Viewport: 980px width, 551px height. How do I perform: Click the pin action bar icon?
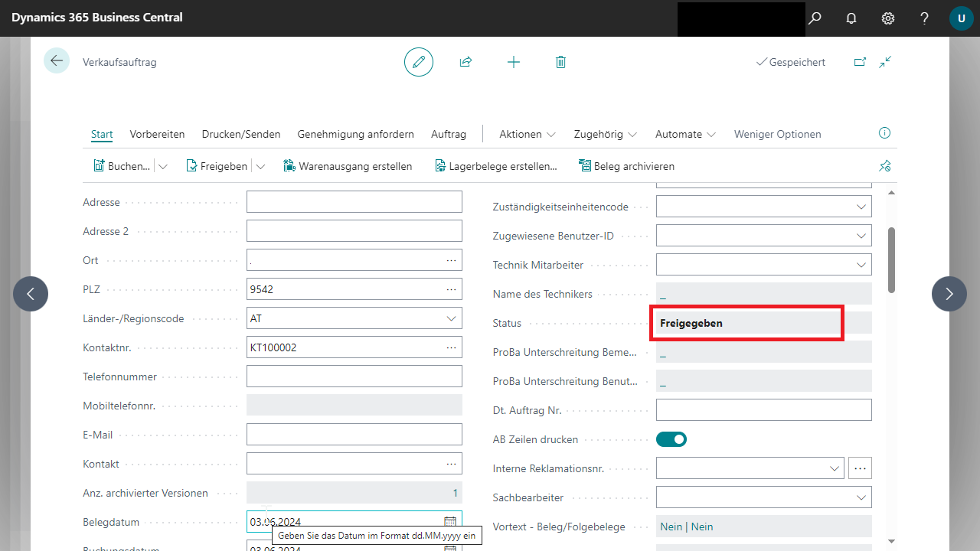coord(885,166)
